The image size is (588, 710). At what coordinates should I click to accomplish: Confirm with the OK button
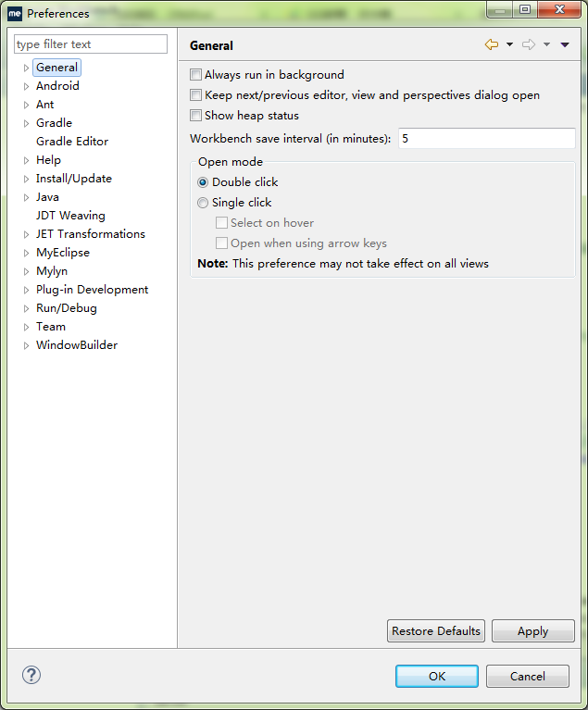(437, 676)
